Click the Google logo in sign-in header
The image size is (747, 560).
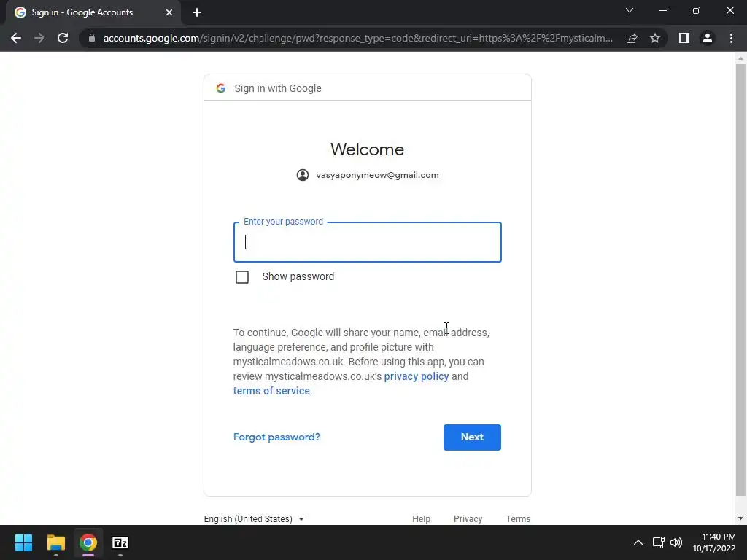[x=221, y=88]
